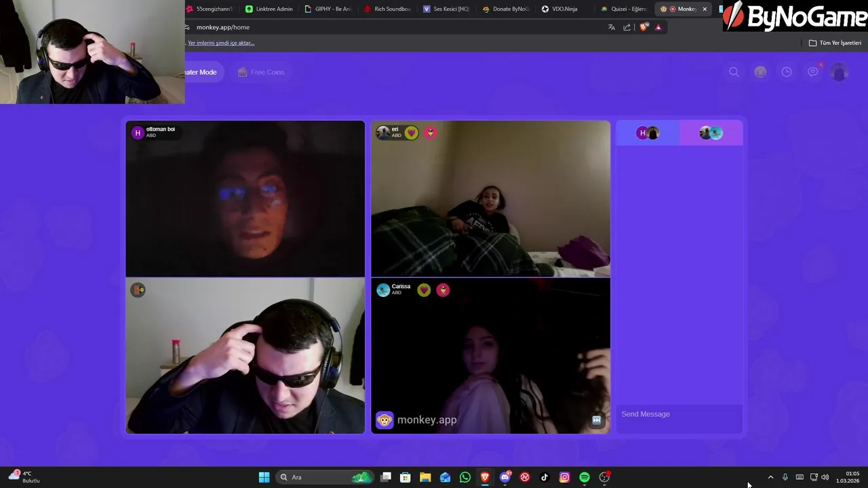Image resolution: width=868 pixels, height=488 pixels.
Task: Open the Windows Start menu
Action: click(x=264, y=477)
